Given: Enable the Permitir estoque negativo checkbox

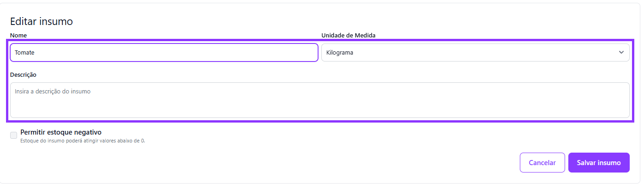Looking at the screenshot, I should coord(14,135).
